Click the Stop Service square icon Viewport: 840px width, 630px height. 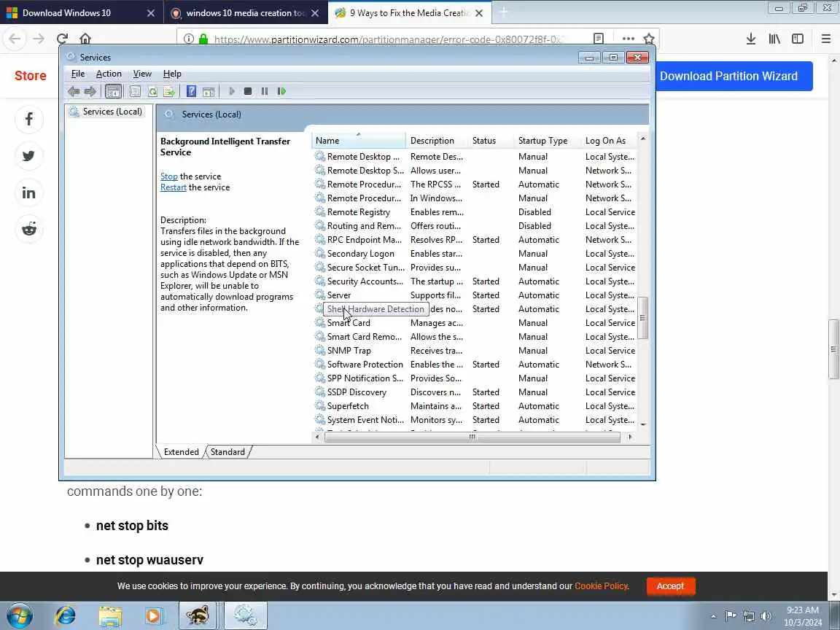coord(247,92)
